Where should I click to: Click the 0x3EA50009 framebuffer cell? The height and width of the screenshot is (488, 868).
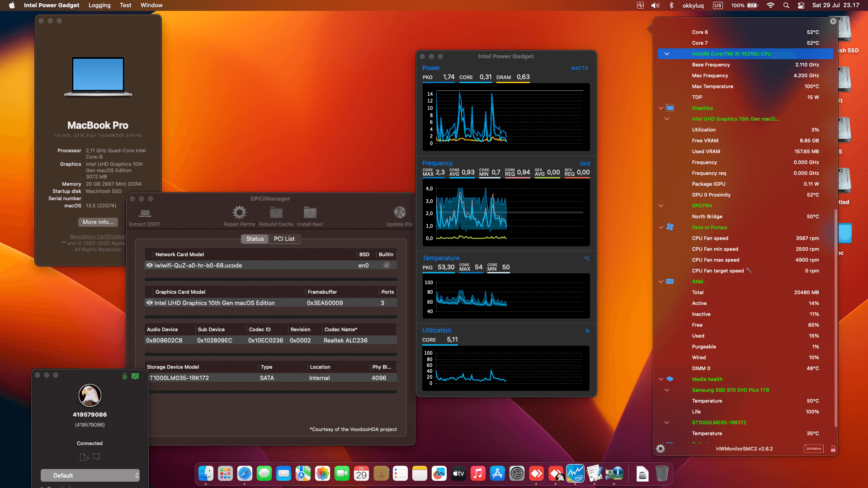(x=325, y=303)
